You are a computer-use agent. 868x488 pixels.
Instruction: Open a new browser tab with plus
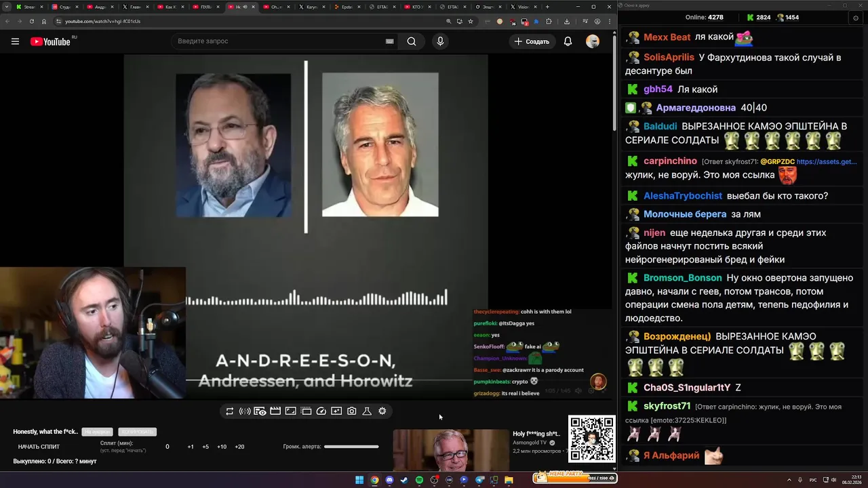546,7
